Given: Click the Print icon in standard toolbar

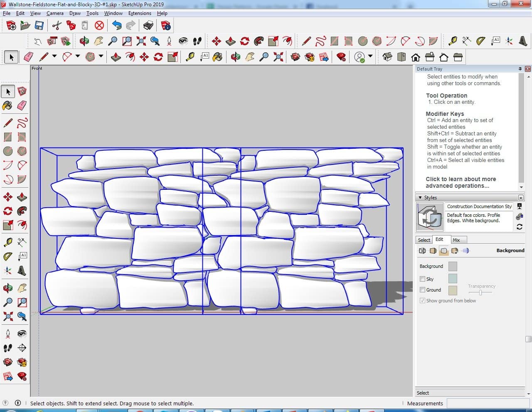Looking at the screenshot, I should click(x=148, y=26).
